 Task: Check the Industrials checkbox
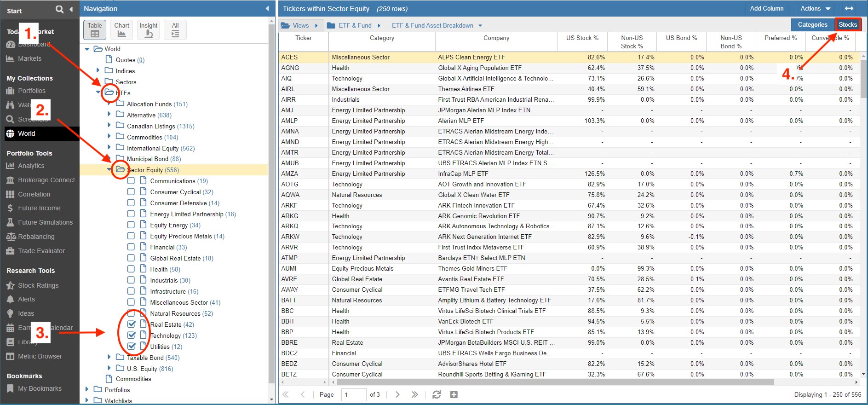click(x=131, y=280)
